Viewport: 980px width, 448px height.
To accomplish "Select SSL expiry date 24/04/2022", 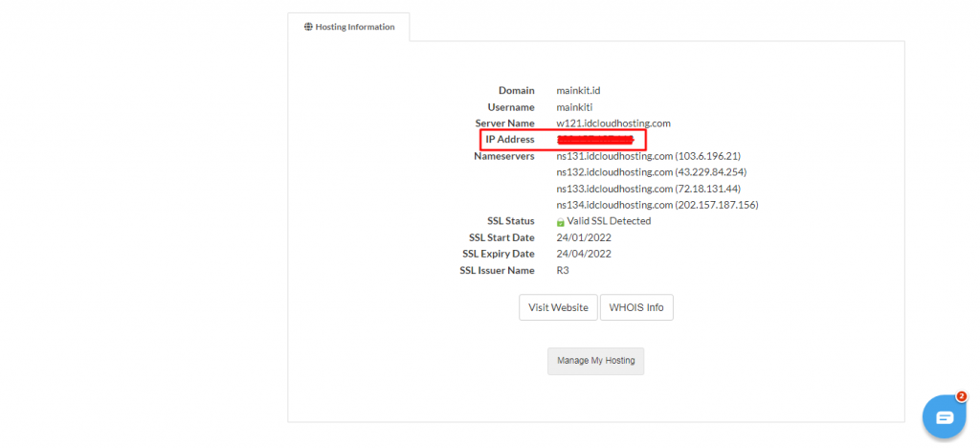I will tap(584, 254).
